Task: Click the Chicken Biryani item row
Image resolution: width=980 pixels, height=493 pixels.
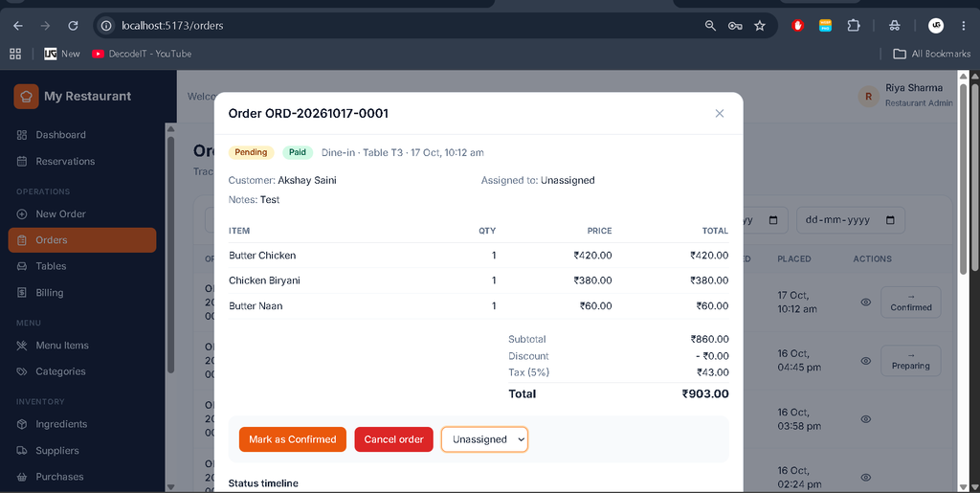Action: click(x=479, y=280)
